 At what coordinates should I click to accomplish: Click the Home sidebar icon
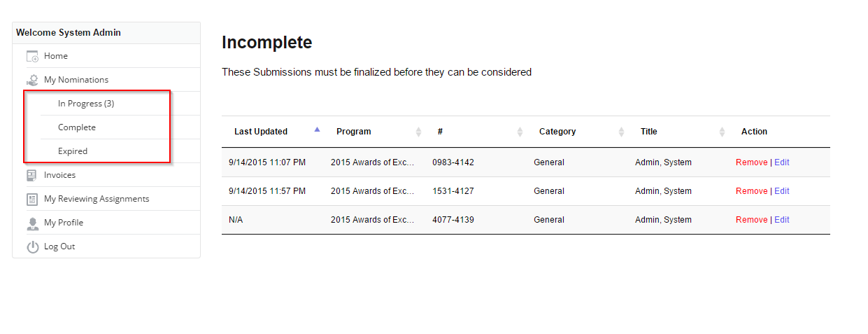pyautogui.click(x=32, y=56)
